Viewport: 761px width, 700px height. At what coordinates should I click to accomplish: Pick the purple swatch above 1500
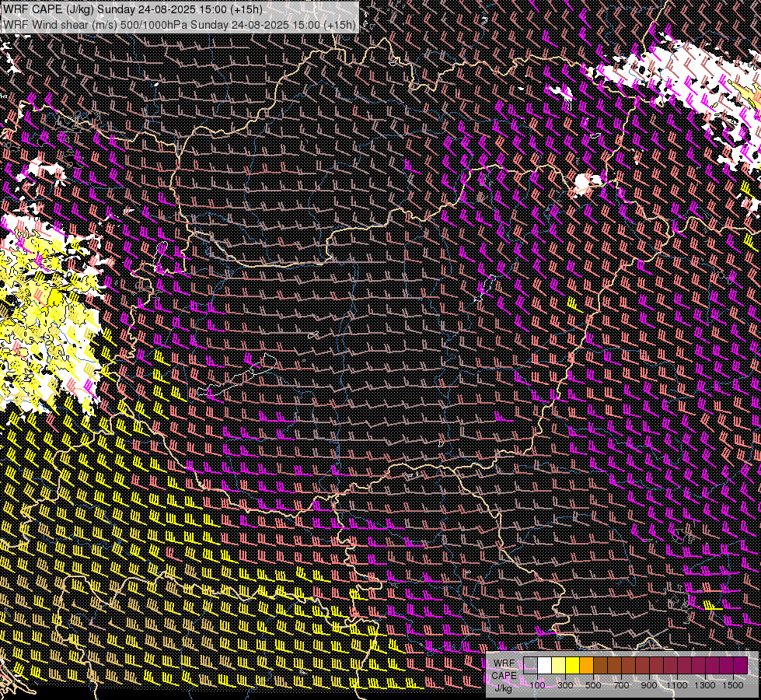pos(740,666)
